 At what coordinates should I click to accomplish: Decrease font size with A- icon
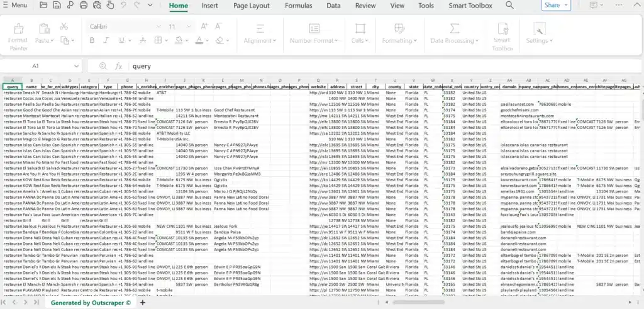point(218,26)
